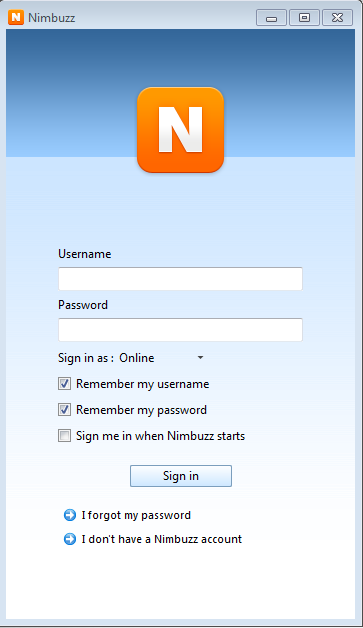Uncheck the Remember my username checkbox
Screen dimensions: 363x628
pyautogui.click(x=65, y=384)
